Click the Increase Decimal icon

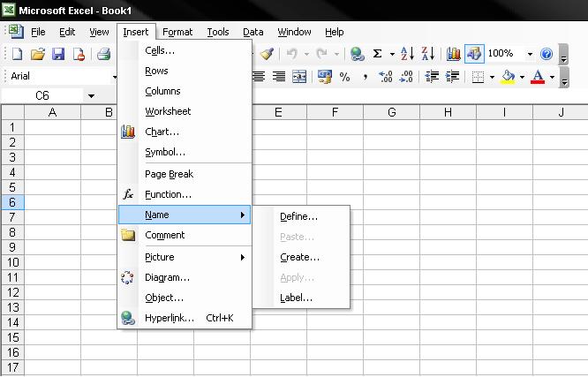[386, 77]
